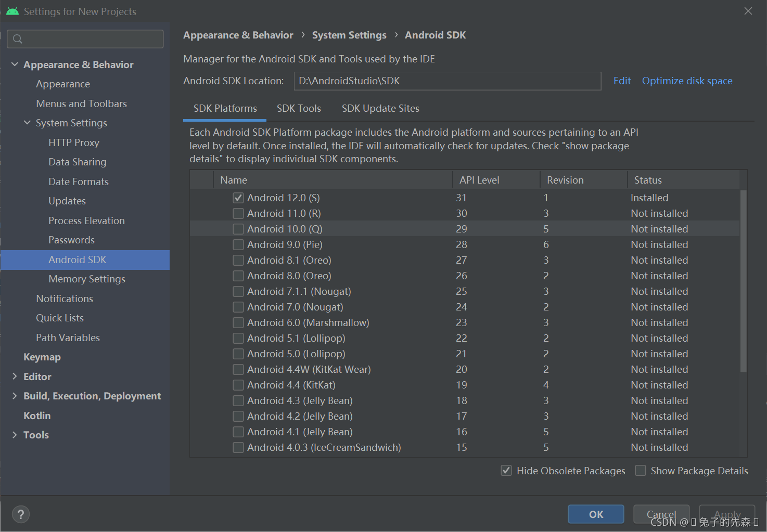Close the Settings dialog window
767x532 pixels.
tap(748, 11)
